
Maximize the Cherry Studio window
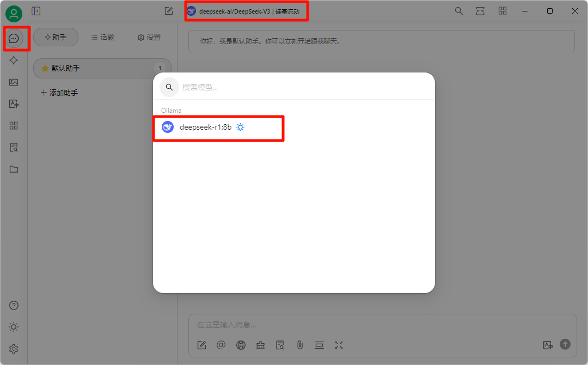tap(550, 11)
